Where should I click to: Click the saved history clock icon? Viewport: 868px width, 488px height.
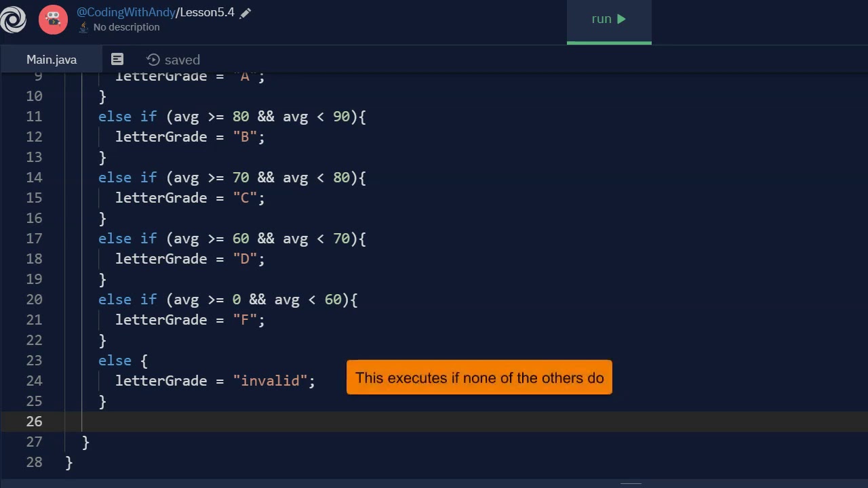click(x=153, y=60)
